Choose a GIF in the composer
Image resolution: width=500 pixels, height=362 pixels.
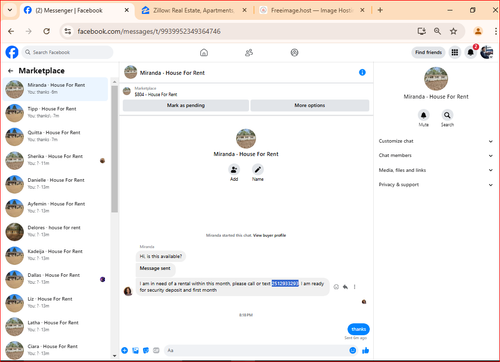tap(156, 350)
